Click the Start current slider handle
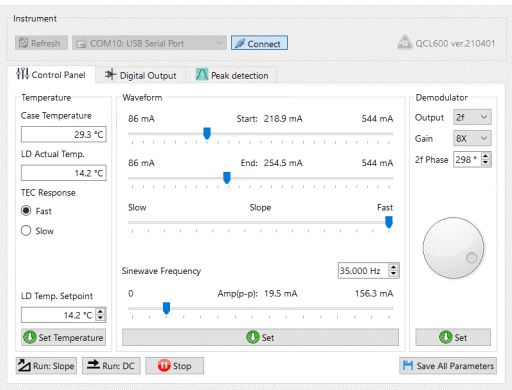This screenshot has height=390, width=512. 207,133
